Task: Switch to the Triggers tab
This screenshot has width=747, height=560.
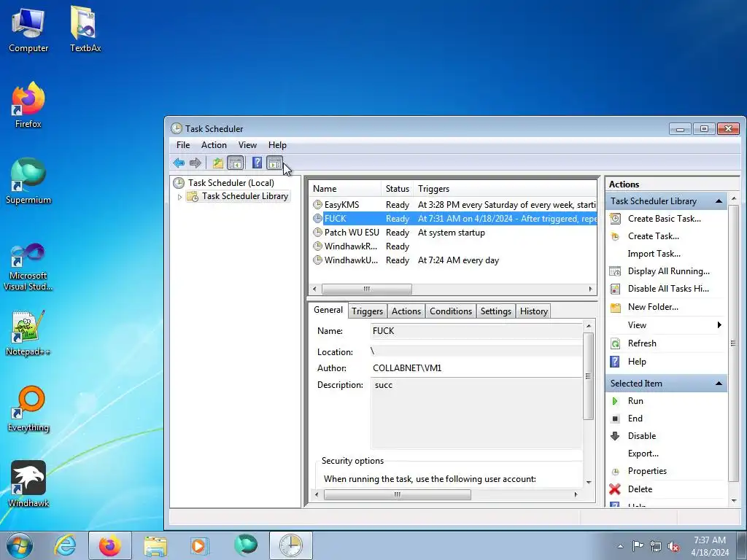Action: (x=368, y=311)
